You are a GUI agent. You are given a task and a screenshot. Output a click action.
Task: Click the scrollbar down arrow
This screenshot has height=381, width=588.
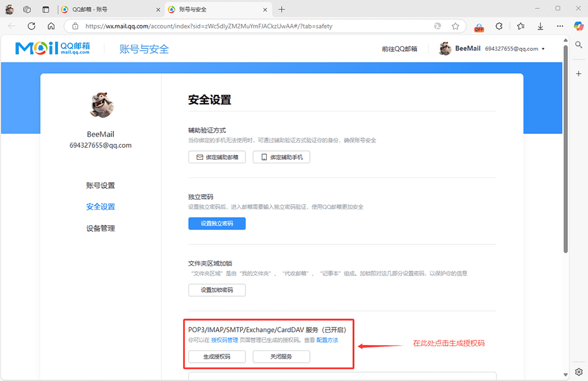(566, 375)
